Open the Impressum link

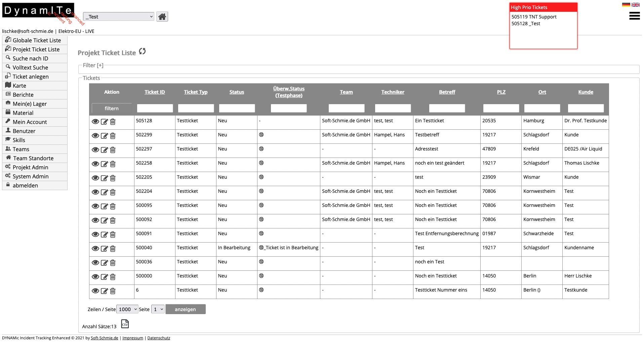coord(132,338)
